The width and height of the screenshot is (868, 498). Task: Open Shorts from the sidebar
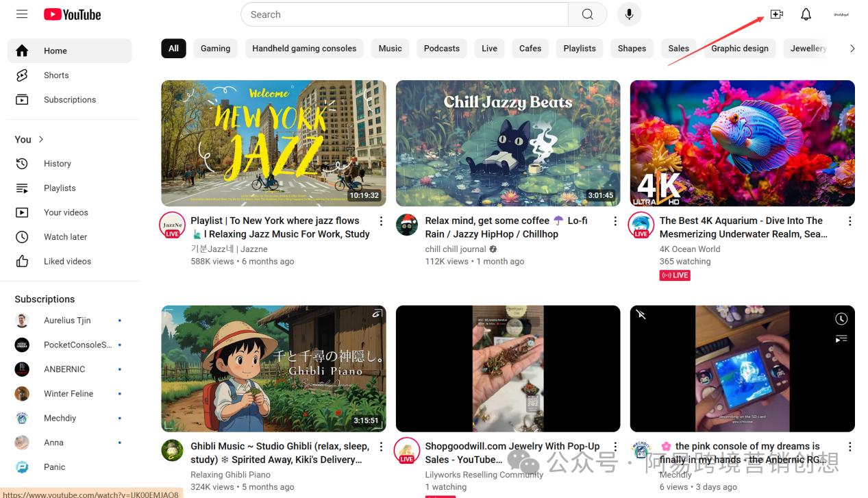click(x=56, y=75)
